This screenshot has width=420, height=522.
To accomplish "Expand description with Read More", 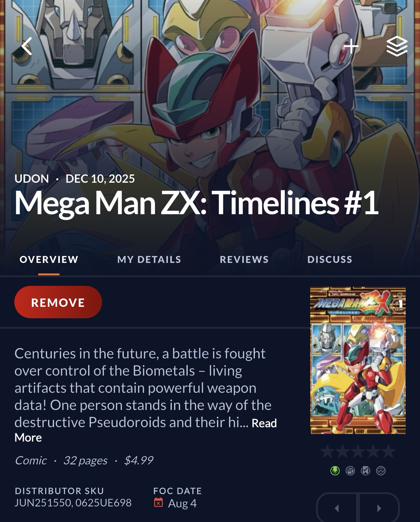I will coord(264,423).
